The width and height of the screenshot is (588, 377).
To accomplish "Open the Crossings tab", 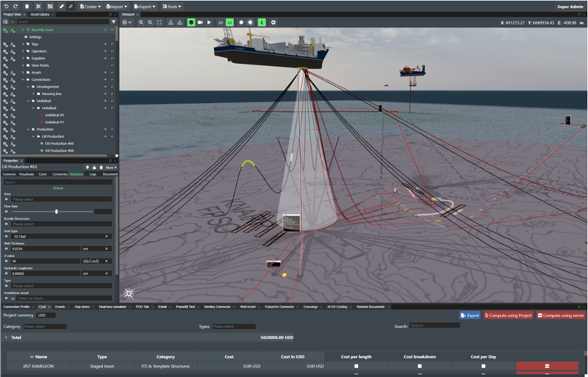I will click(311, 307).
